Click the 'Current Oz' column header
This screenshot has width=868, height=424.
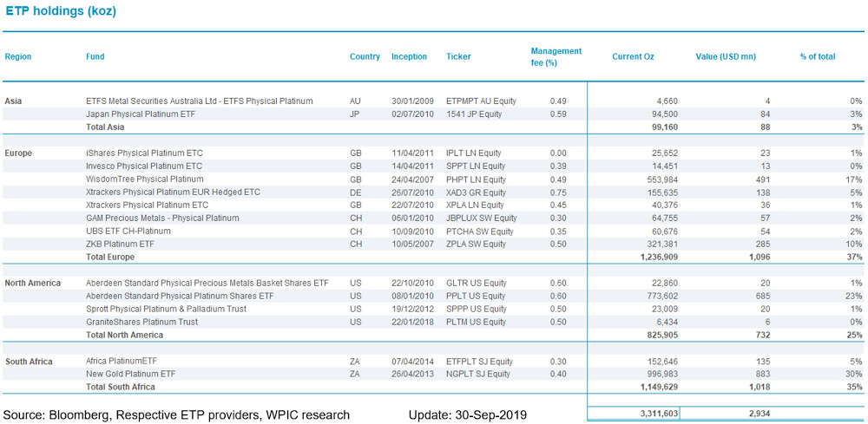pyautogui.click(x=634, y=56)
